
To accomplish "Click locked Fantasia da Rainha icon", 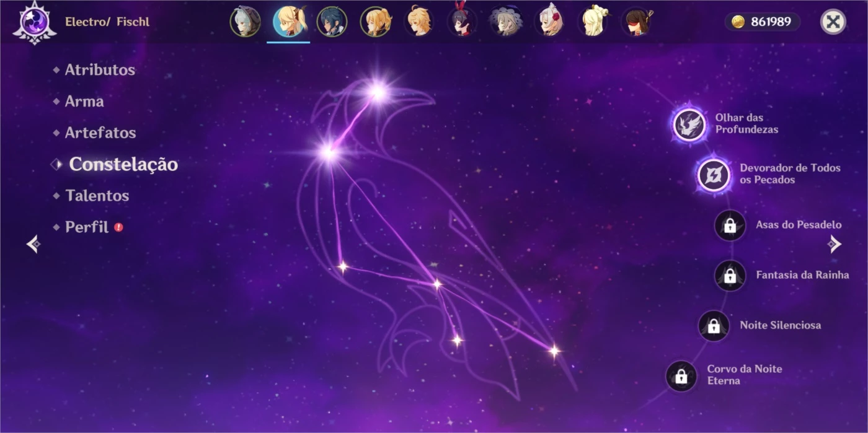I will tap(730, 276).
